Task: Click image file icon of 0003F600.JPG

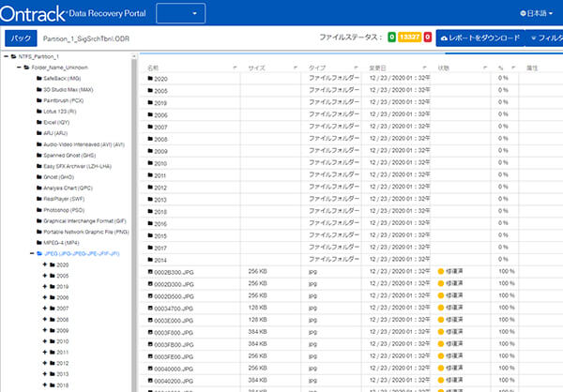Action: (150, 332)
